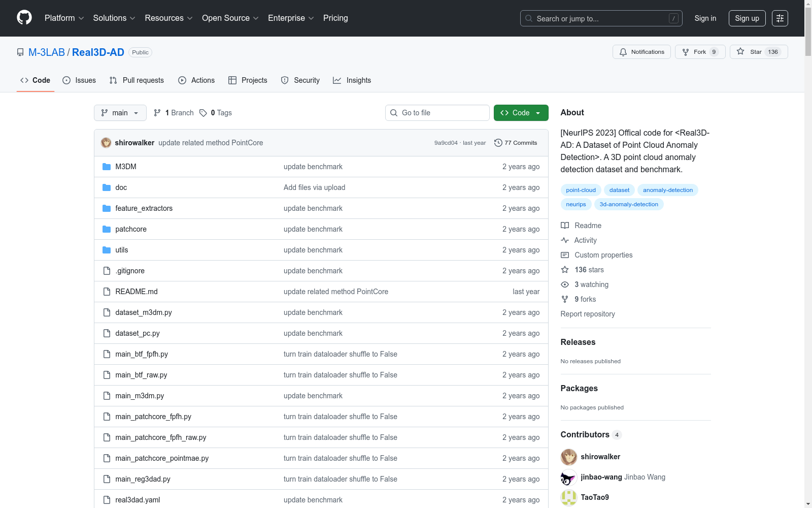Open the Insights tab
This screenshot has height=508, width=812.
pos(352,80)
